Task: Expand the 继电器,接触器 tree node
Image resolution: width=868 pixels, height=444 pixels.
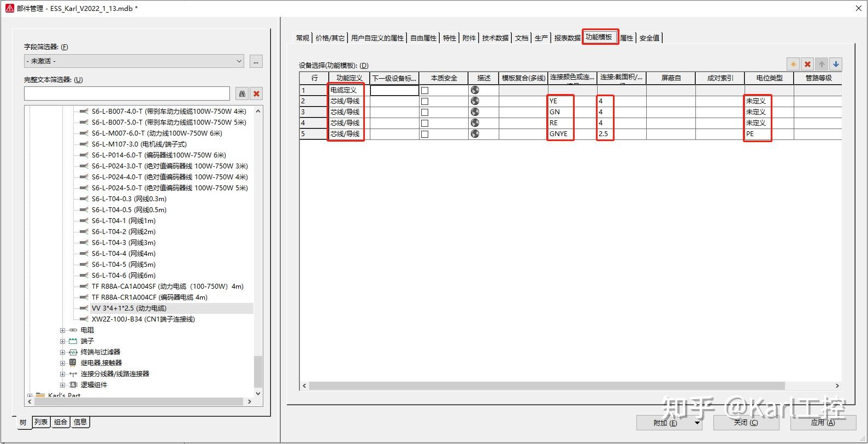Action: pos(62,363)
